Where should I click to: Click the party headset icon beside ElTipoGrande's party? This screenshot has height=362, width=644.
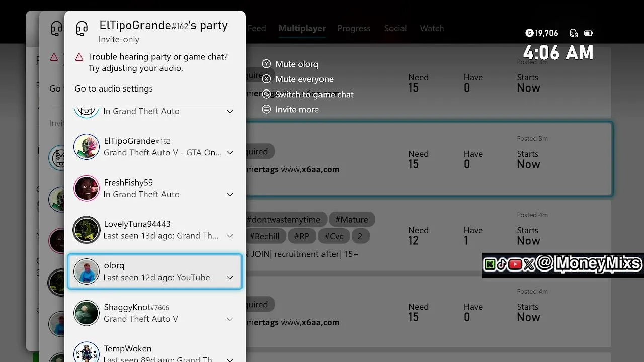pos(82,29)
